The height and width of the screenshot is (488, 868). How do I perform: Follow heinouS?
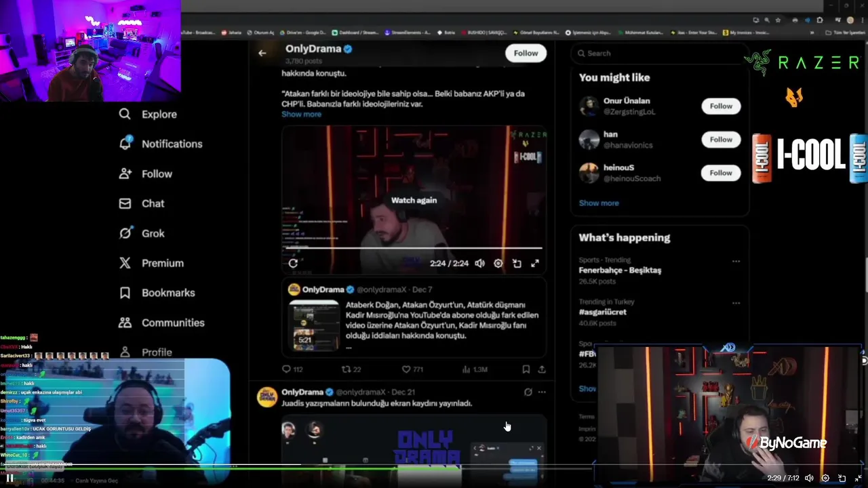point(721,172)
